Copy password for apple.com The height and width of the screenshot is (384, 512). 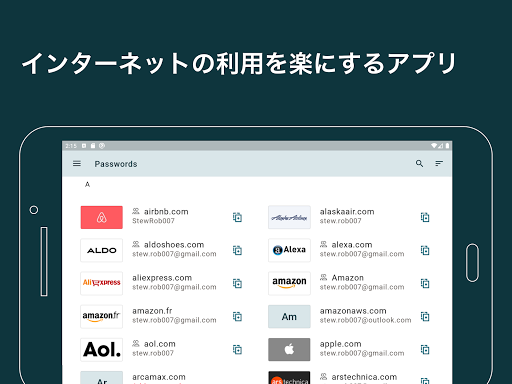[425, 350]
